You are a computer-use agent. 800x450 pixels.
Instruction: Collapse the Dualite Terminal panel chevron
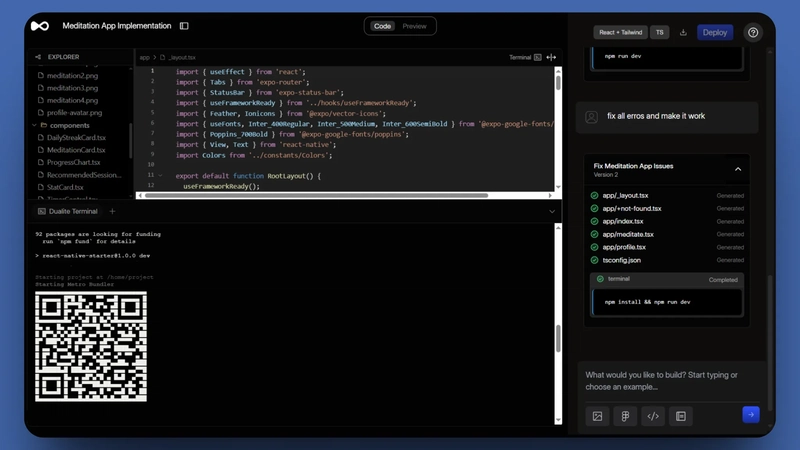552,211
